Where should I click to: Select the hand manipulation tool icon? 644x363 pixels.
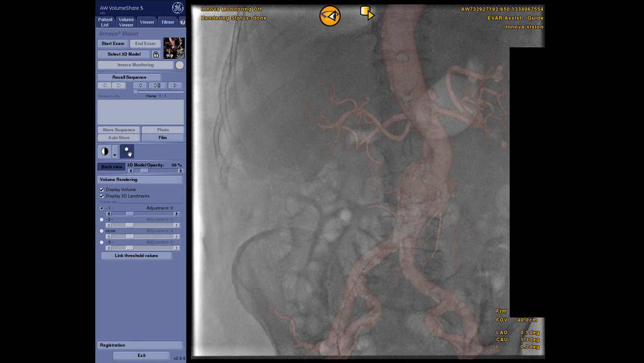(x=127, y=152)
